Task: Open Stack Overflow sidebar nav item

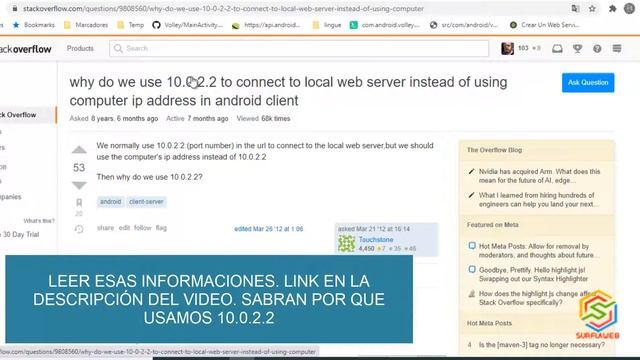Action: click(28, 115)
